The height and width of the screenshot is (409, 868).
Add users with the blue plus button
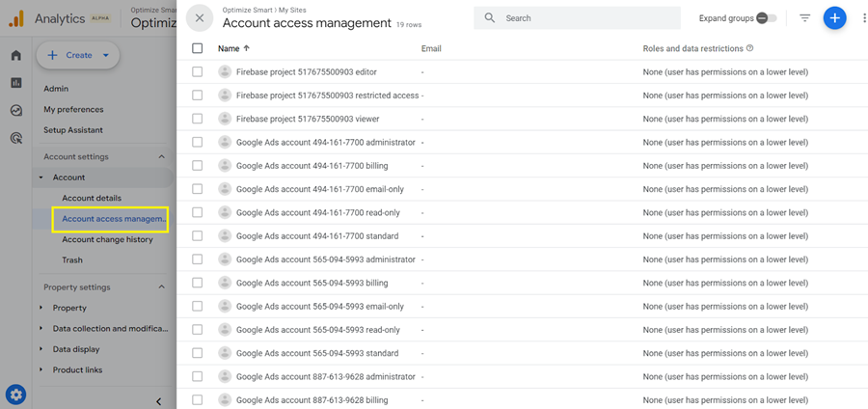834,18
